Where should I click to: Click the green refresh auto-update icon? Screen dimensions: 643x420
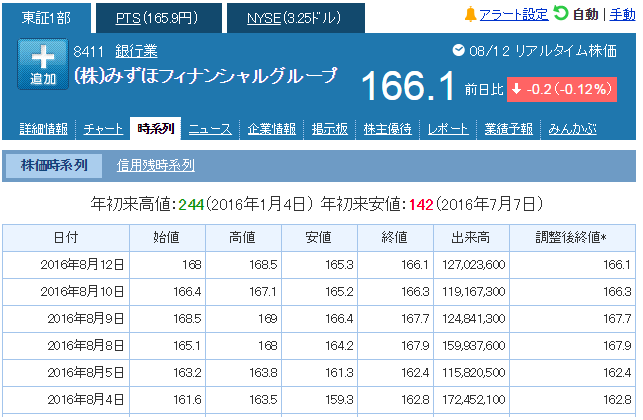pyautogui.click(x=560, y=13)
